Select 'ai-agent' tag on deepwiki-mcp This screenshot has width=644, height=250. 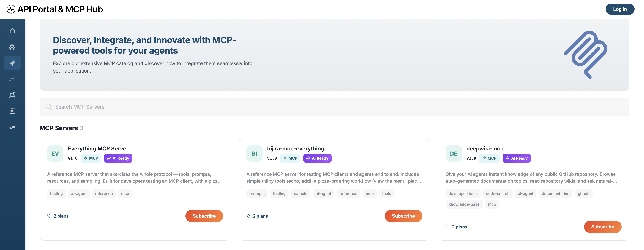[525, 193]
